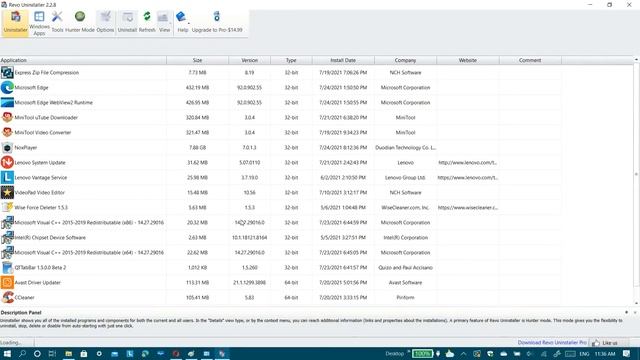Sort the list by Type column
Screen dimensions: 640x360
(x=291, y=60)
